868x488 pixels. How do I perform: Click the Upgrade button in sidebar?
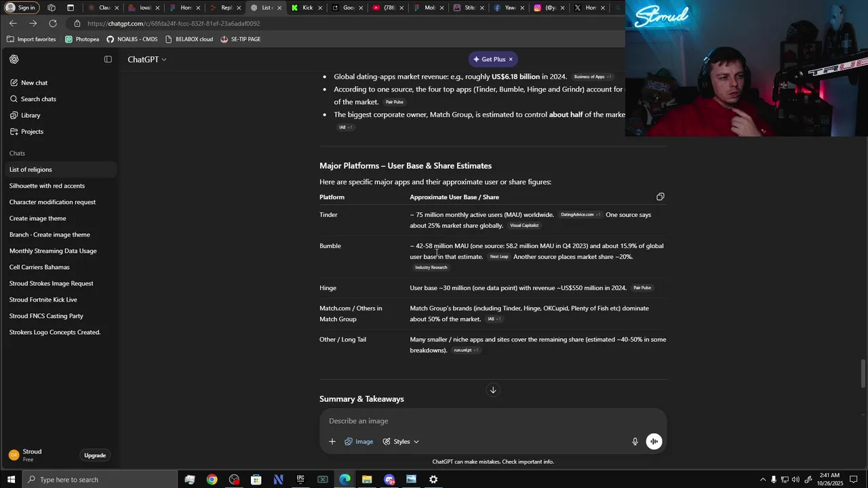tap(95, 455)
